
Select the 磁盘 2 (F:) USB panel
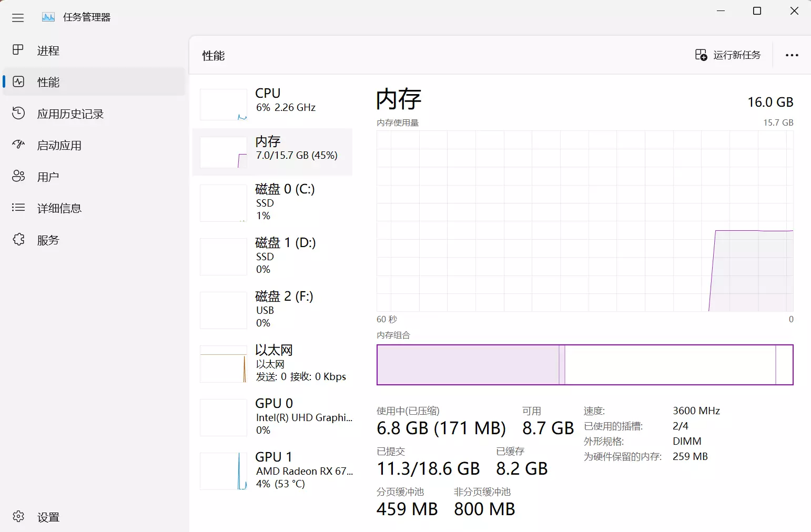point(273,310)
